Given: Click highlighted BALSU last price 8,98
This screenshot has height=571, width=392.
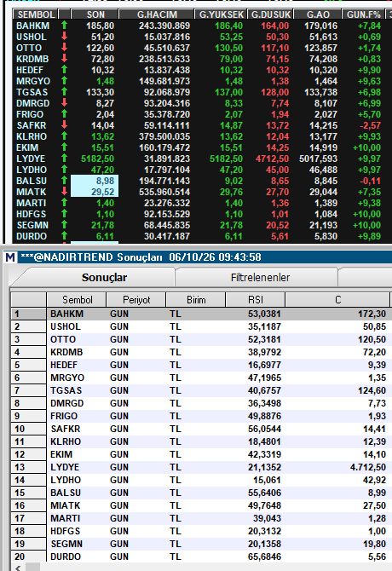Looking at the screenshot, I should [x=95, y=181].
